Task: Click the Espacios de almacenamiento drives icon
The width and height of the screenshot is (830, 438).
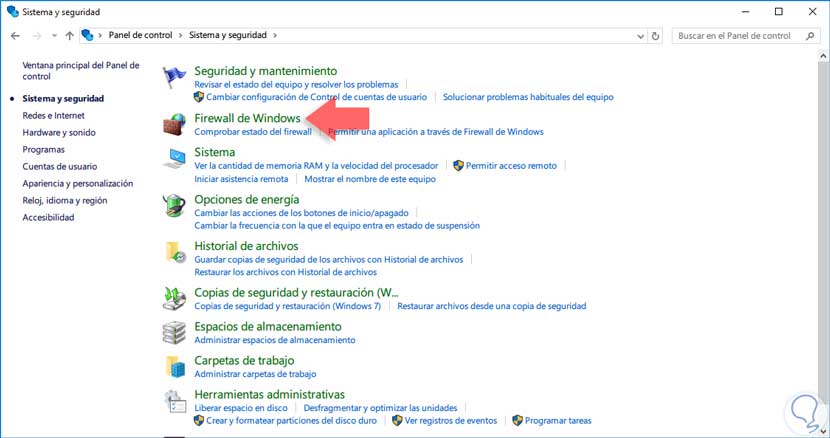Action: pyautogui.click(x=174, y=333)
